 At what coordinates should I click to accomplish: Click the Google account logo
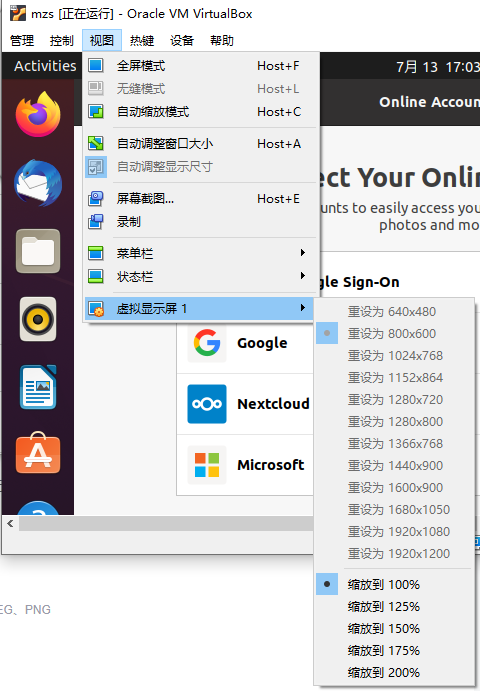pos(207,342)
